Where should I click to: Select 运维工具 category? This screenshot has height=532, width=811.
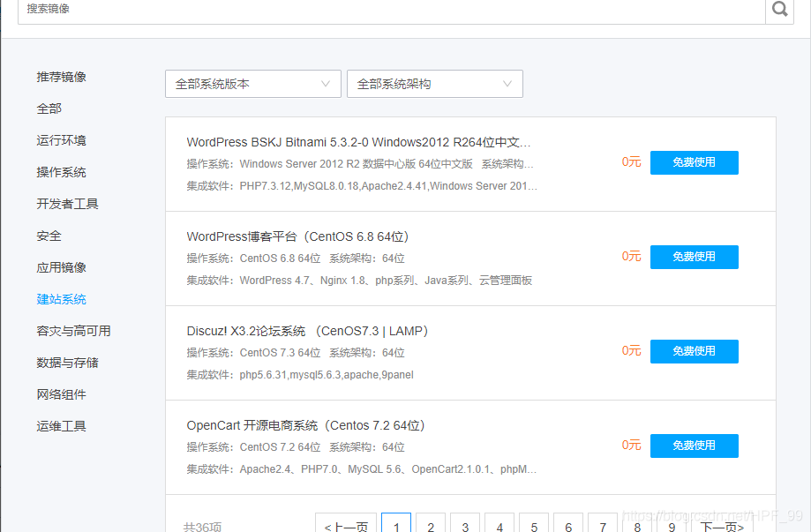click(x=61, y=426)
